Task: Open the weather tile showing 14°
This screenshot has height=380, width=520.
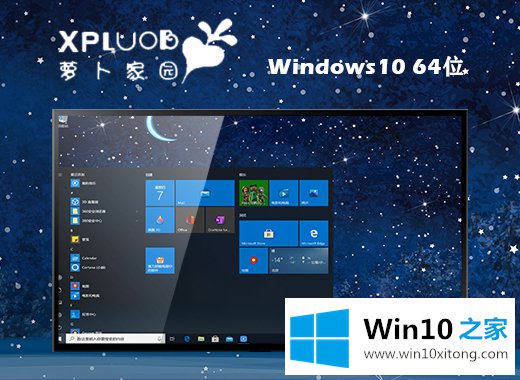Action: click(x=299, y=261)
